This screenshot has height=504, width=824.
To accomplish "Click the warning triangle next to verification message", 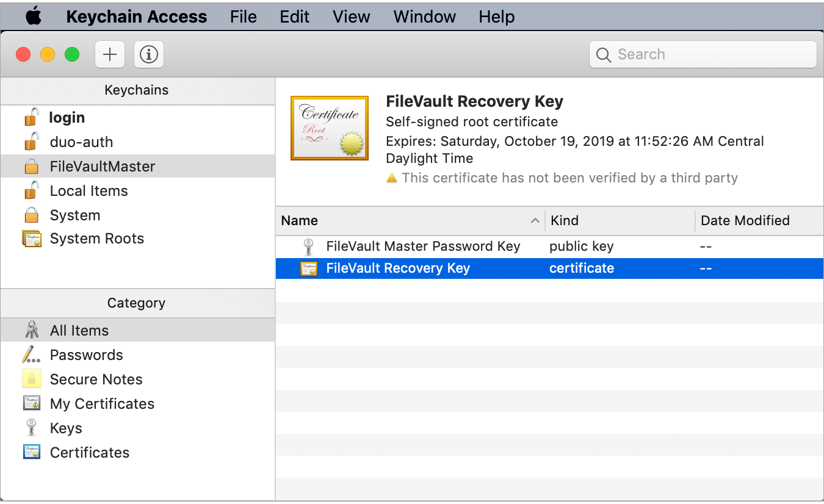I will click(x=392, y=178).
